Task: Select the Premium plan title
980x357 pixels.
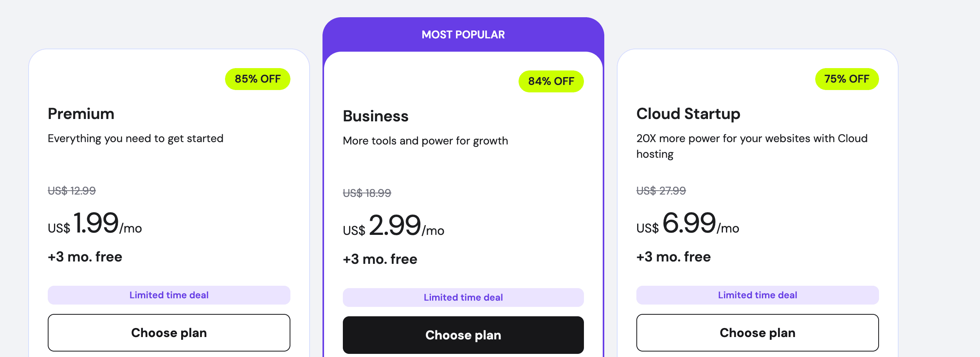Action: tap(81, 114)
